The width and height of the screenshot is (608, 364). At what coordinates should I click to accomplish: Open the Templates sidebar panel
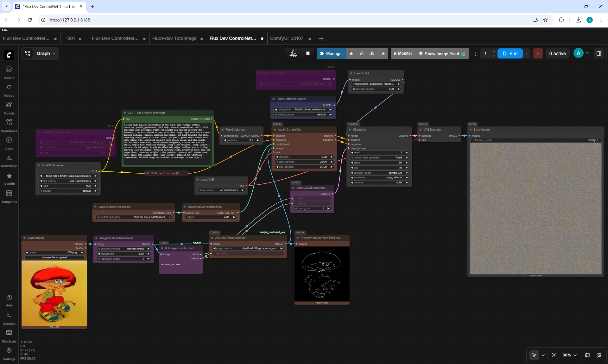pyautogui.click(x=9, y=196)
